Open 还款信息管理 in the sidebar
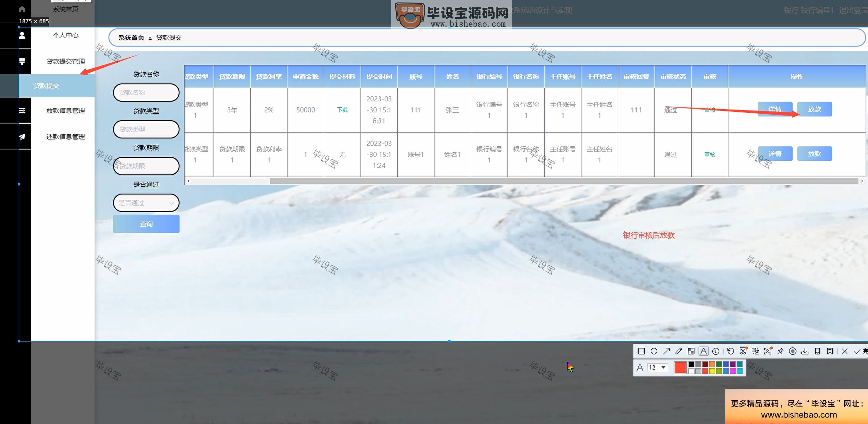Viewport: 868px width, 424px height. pyautogui.click(x=66, y=137)
